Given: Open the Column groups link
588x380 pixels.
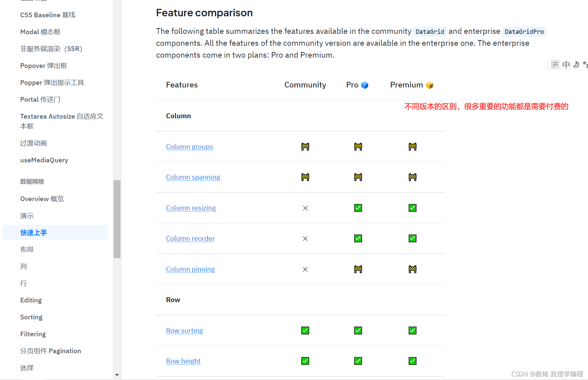Looking at the screenshot, I should click(x=189, y=147).
